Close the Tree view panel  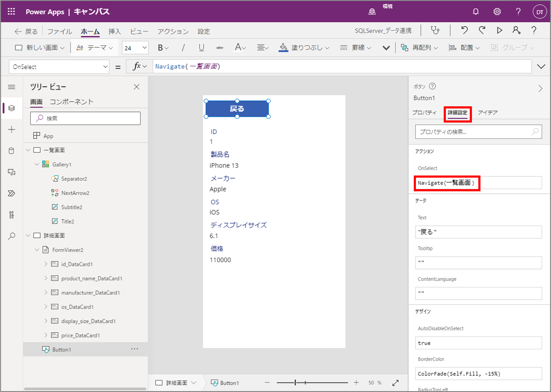(137, 87)
